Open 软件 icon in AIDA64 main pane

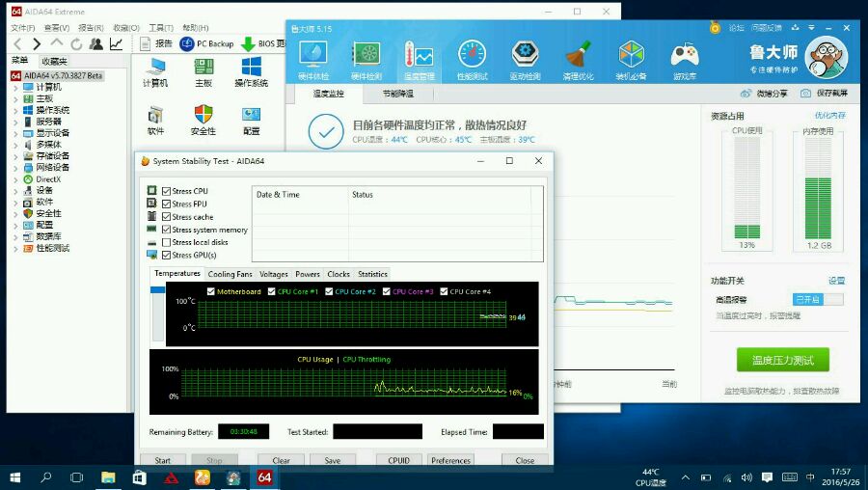click(155, 121)
